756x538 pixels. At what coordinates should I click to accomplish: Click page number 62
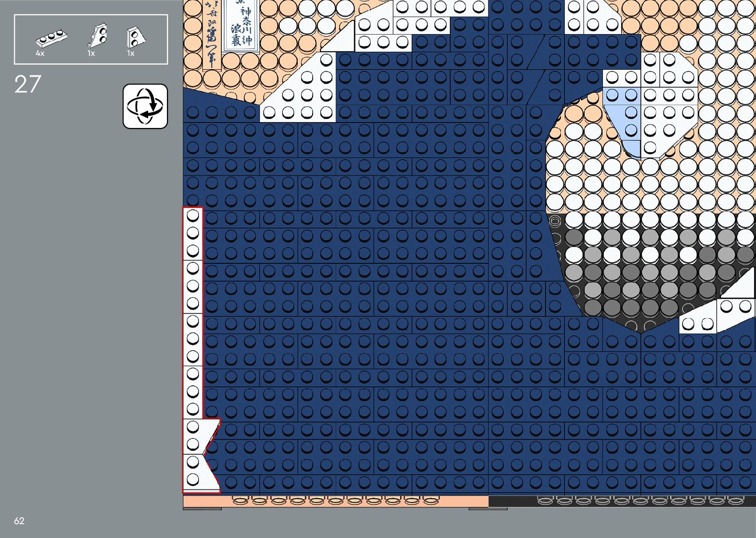click(19, 521)
